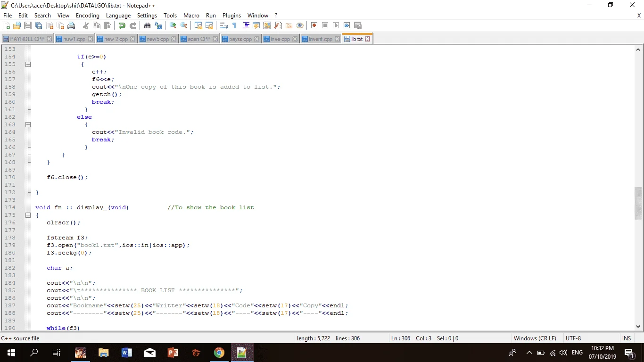Image resolution: width=644 pixels, height=362 pixels.
Task: Show the Function List panel
Action: pos(278,25)
